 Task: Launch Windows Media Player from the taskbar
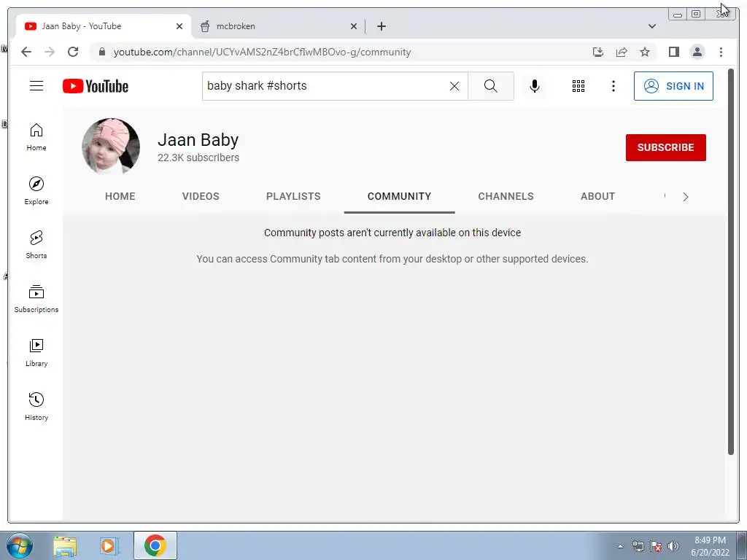pyautogui.click(x=109, y=545)
